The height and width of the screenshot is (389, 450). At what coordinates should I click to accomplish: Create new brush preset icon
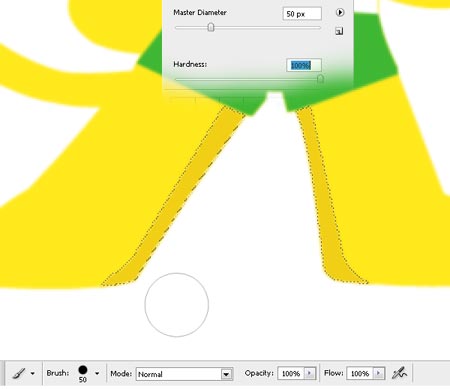pyautogui.click(x=339, y=31)
